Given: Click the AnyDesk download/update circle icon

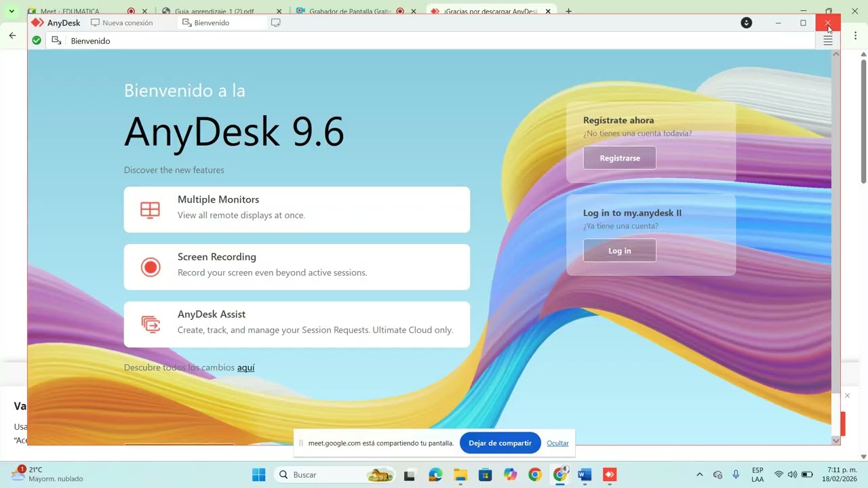Looking at the screenshot, I should [747, 23].
